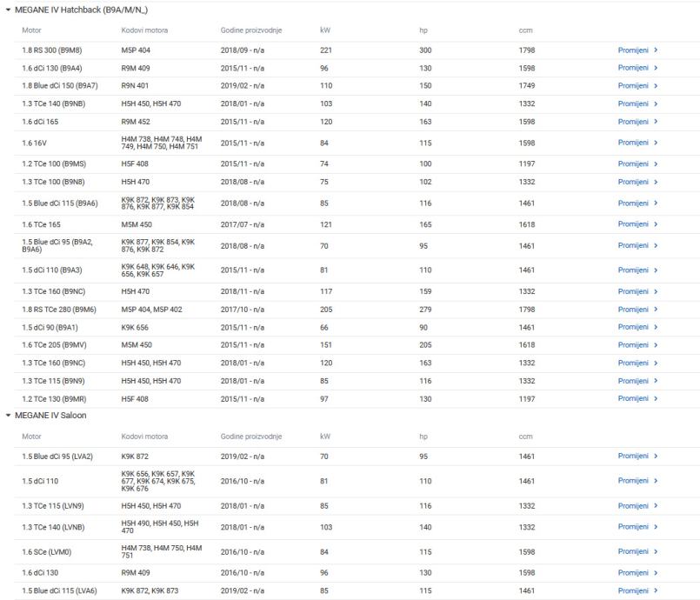Select motor name 1.2 TCe 130 (B9MR)

pyautogui.click(x=54, y=399)
